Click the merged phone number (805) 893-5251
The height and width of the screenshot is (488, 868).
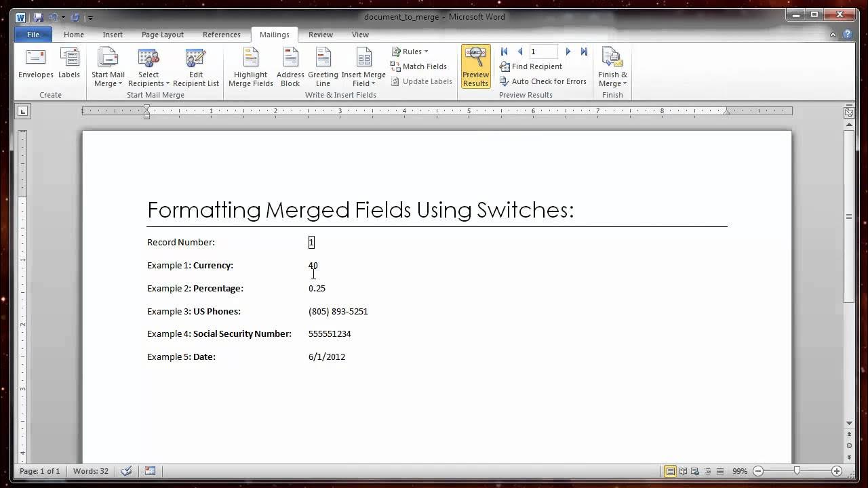click(x=338, y=312)
